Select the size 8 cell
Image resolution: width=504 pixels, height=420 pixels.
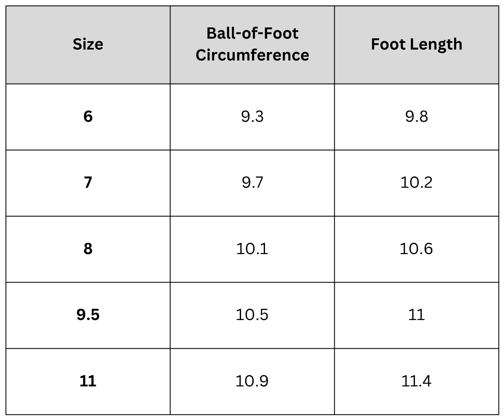click(x=88, y=249)
